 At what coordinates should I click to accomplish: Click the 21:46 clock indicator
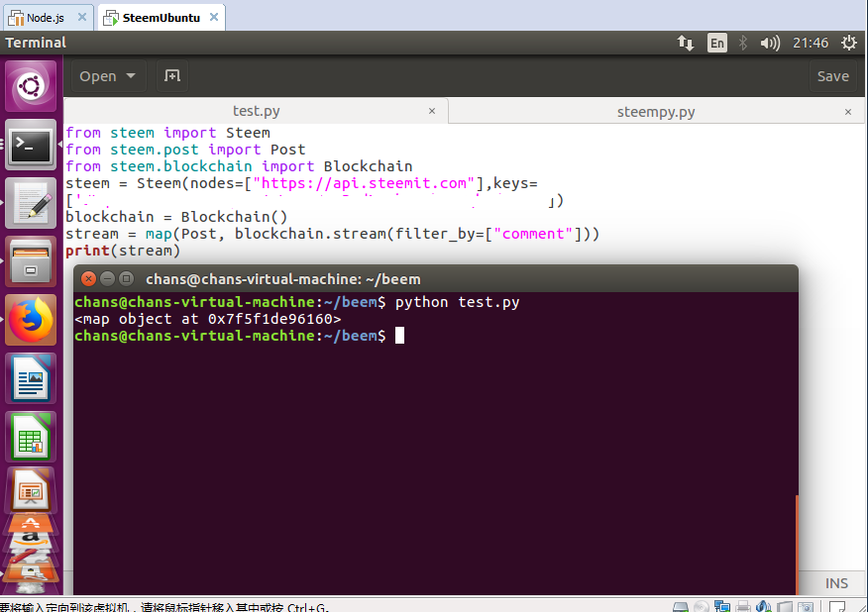(x=811, y=43)
